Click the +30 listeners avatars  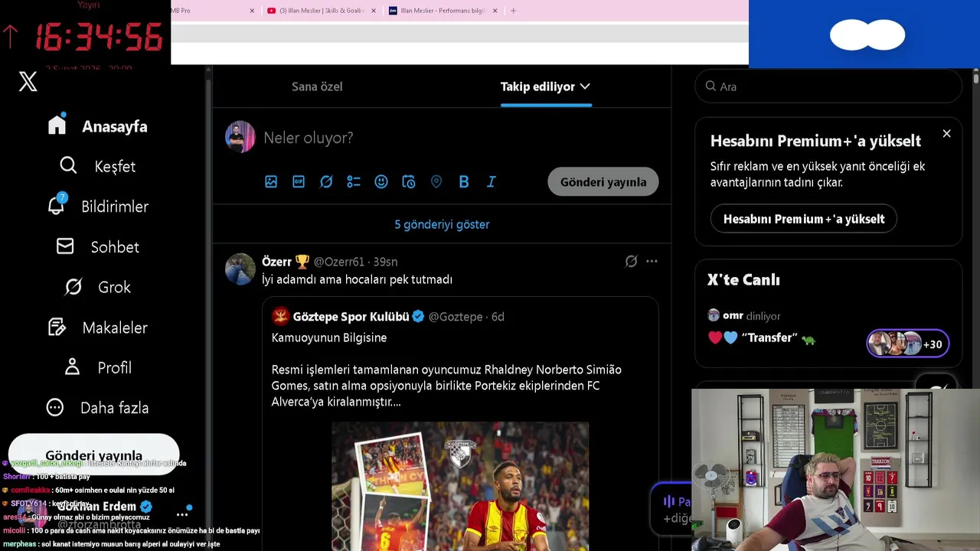point(908,344)
